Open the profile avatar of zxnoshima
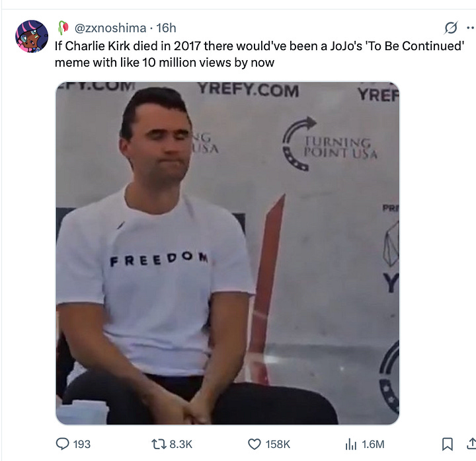This screenshot has height=461, width=476. [32, 36]
